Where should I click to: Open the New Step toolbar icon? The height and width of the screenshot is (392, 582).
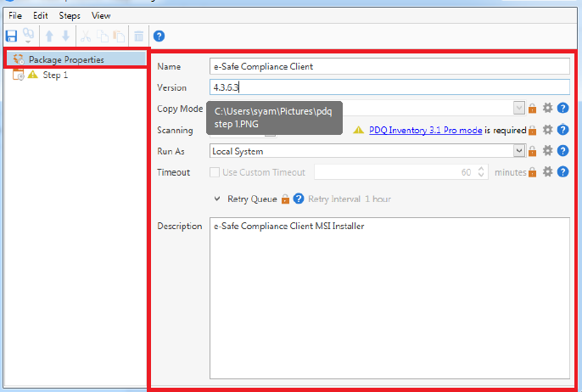pos(28,36)
